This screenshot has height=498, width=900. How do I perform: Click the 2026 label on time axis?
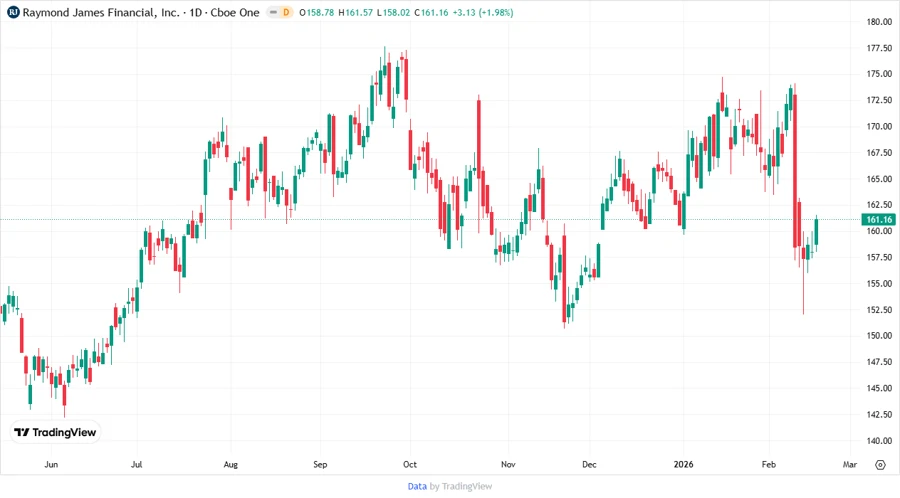point(684,464)
